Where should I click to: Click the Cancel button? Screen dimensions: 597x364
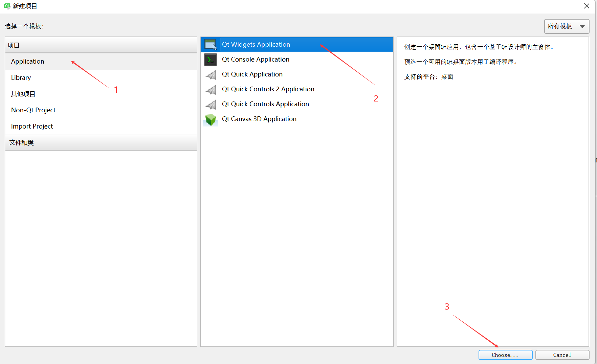coord(562,355)
